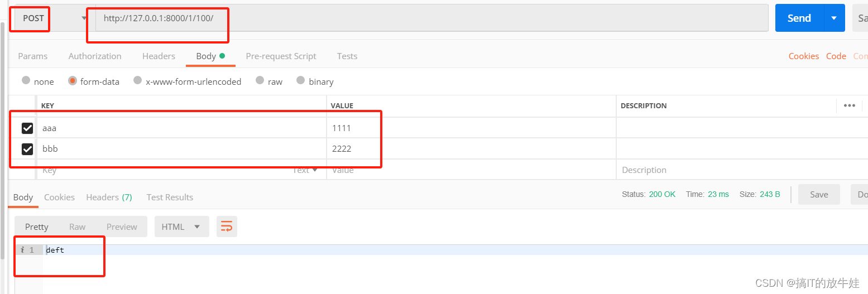
Task: Click the DESCRIPTION column header
Action: 644,105
